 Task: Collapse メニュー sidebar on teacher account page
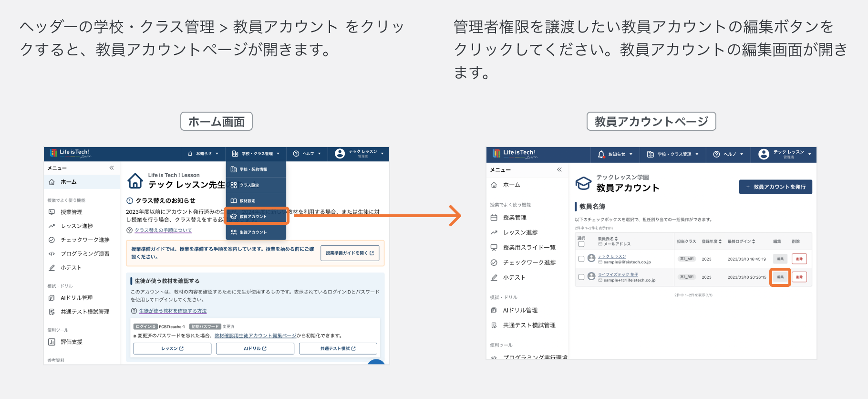click(x=559, y=169)
